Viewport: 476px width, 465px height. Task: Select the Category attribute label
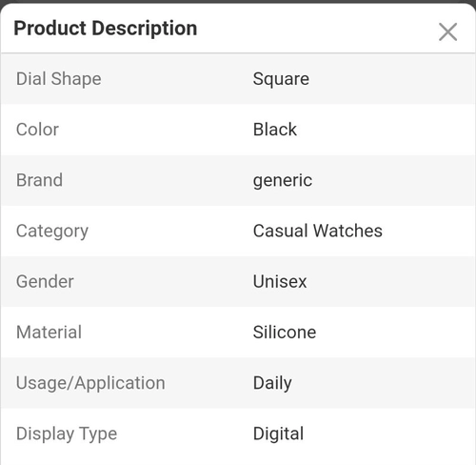coord(52,232)
